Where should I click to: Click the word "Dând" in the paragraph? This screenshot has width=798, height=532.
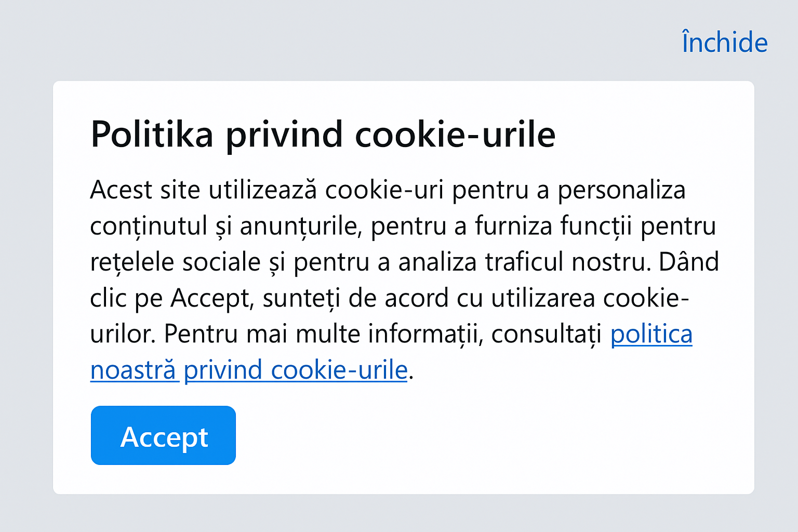click(x=689, y=262)
